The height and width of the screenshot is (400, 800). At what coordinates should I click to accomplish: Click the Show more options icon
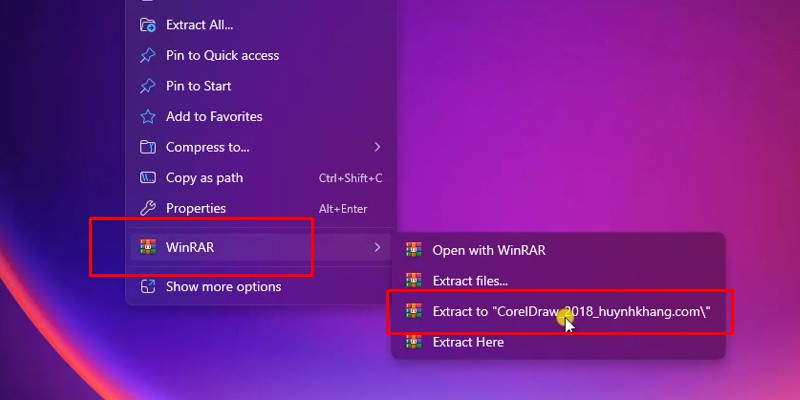[x=148, y=286]
